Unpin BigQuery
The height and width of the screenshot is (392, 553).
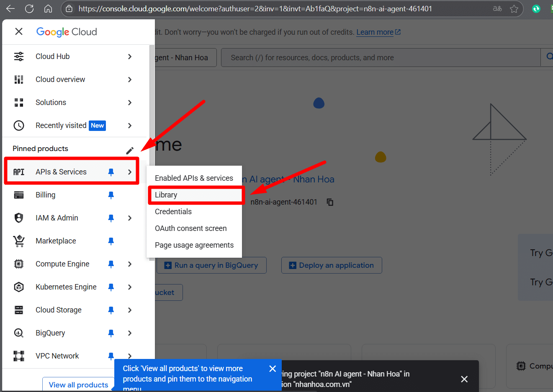pyautogui.click(x=111, y=333)
